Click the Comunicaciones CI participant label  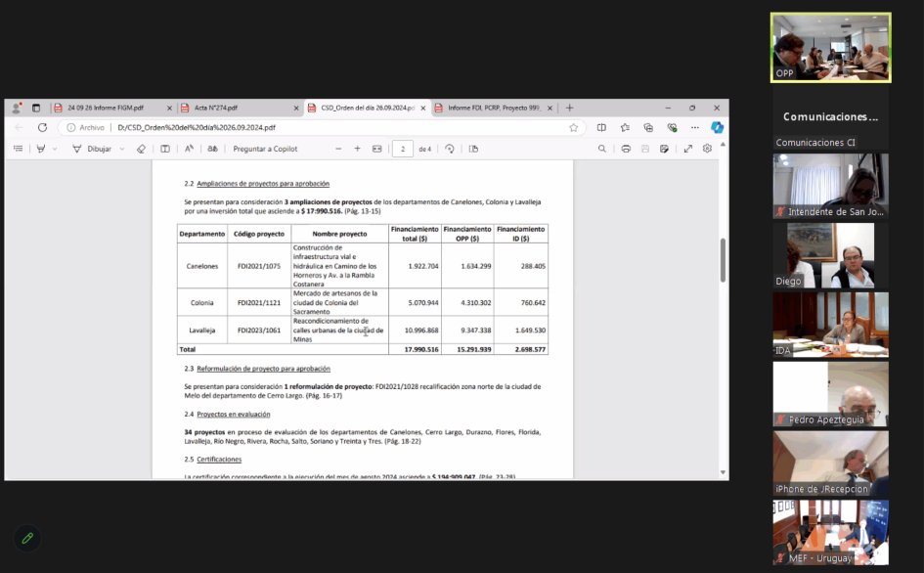815,143
